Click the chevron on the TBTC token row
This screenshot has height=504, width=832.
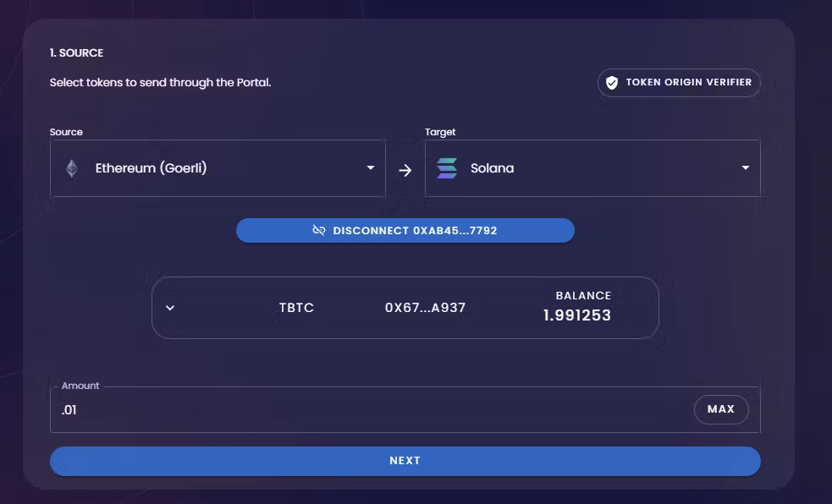(x=169, y=307)
